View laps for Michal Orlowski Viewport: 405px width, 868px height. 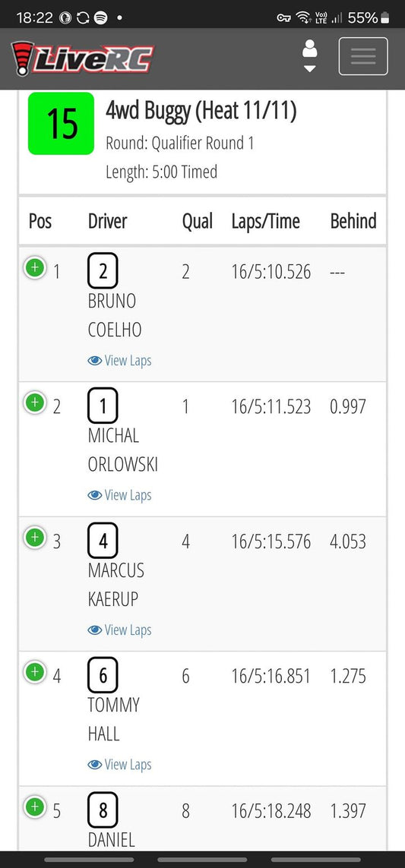tap(119, 495)
